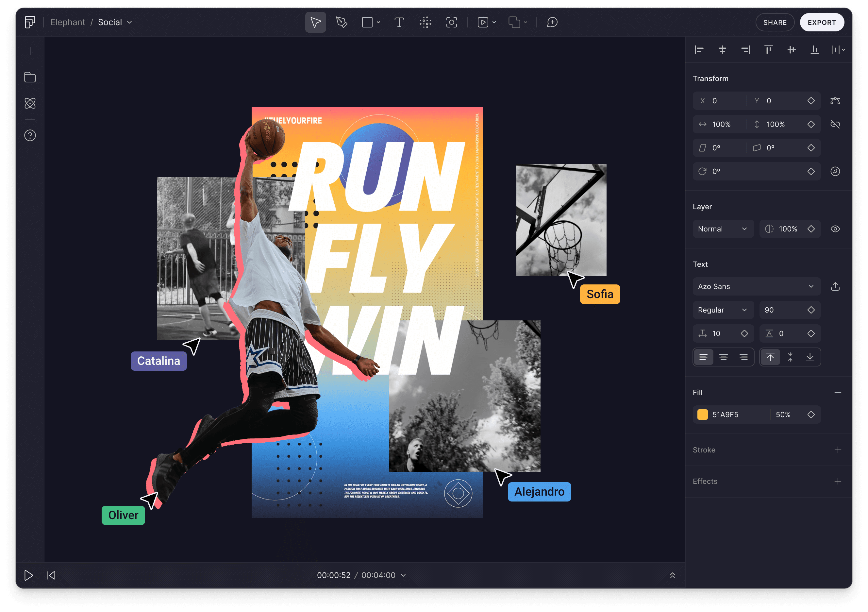
Task: Open the comment tool in the toolbar
Action: click(552, 22)
